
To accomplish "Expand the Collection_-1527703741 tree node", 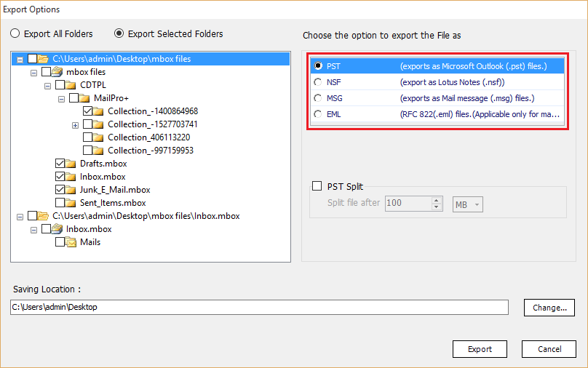I will [76, 124].
